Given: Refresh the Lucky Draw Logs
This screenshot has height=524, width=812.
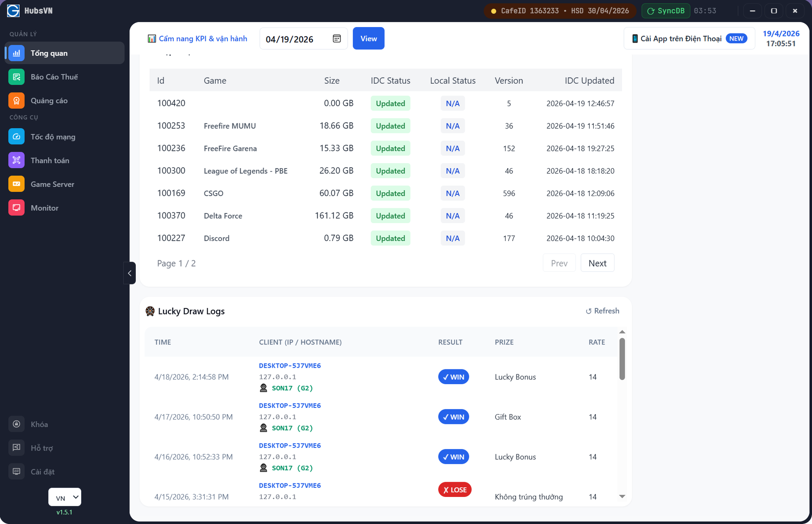Looking at the screenshot, I should pyautogui.click(x=602, y=311).
